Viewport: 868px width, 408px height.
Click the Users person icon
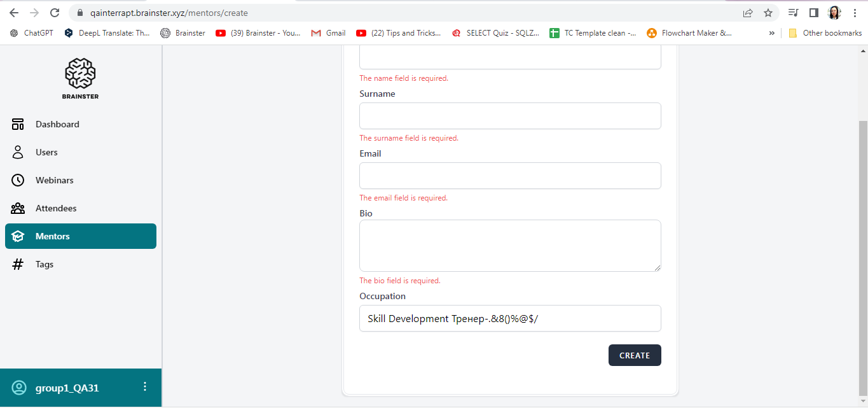tap(18, 152)
